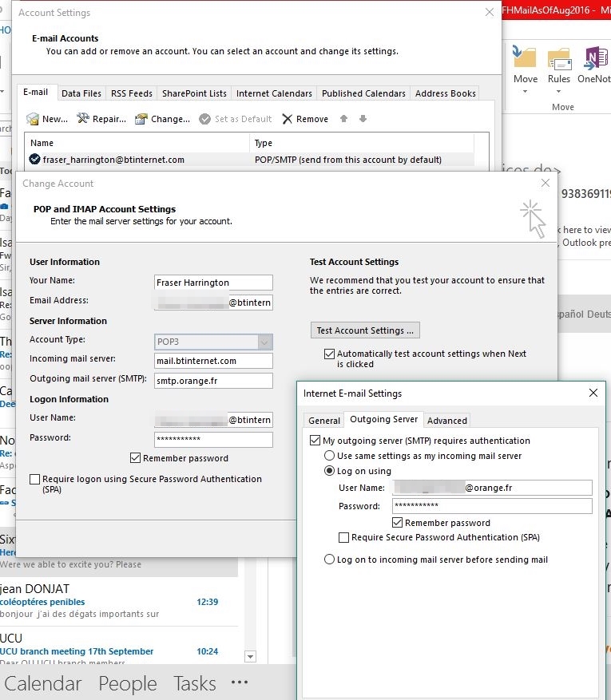Click the Remove account X icon
Screen dimensions: 611x700
[287, 119]
